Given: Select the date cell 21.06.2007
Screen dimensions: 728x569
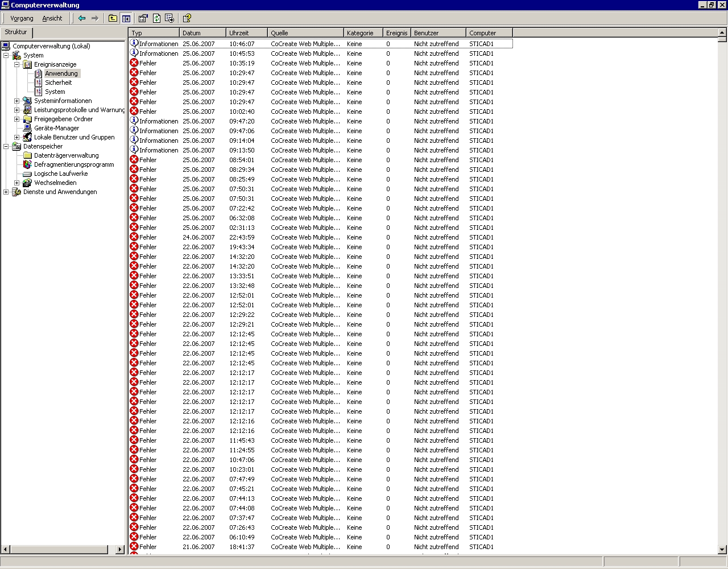Looking at the screenshot, I should pyautogui.click(x=198, y=547).
